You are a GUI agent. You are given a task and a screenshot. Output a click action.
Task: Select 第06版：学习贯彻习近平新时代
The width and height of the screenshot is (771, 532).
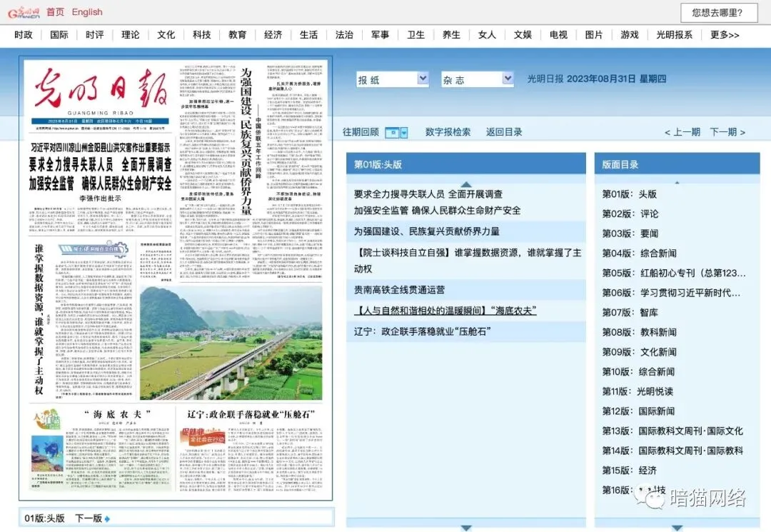tap(671, 293)
